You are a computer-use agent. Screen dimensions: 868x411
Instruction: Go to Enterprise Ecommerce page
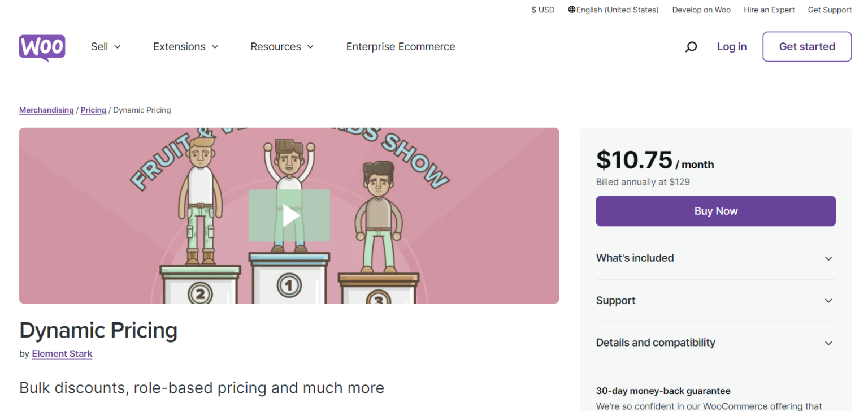coord(401,47)
